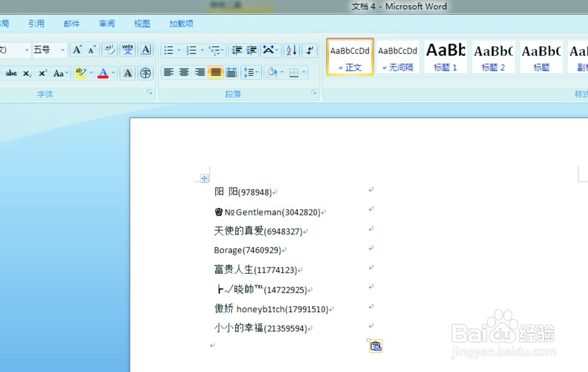The height and width of the screenshot is (372, 588).
Task: Toggle strikethrough formatting
Action: coord(11,72)
